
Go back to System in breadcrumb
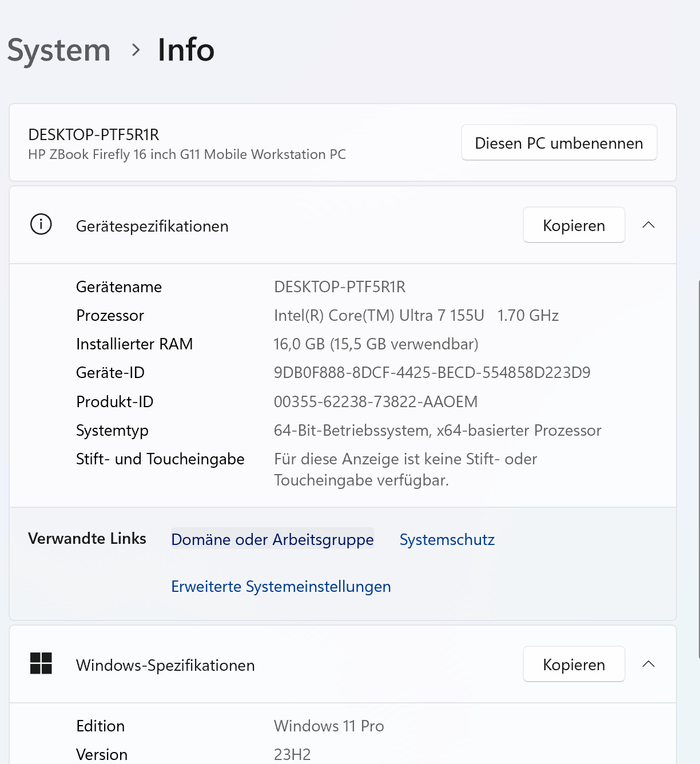click(x=59, y=50)
